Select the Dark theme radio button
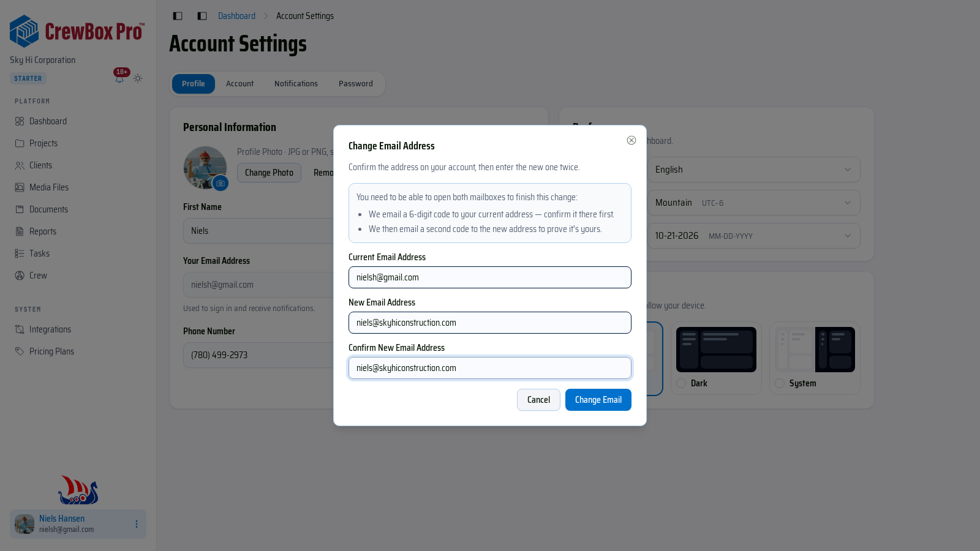The height and width of the screenshot is (551, 980). 681,383
